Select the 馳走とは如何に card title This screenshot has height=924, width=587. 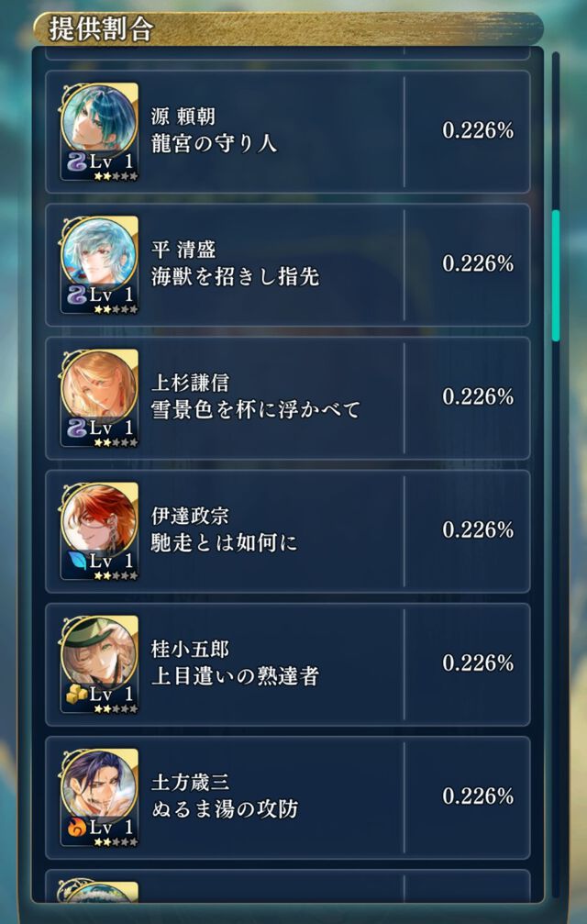[x=225, y=543]
